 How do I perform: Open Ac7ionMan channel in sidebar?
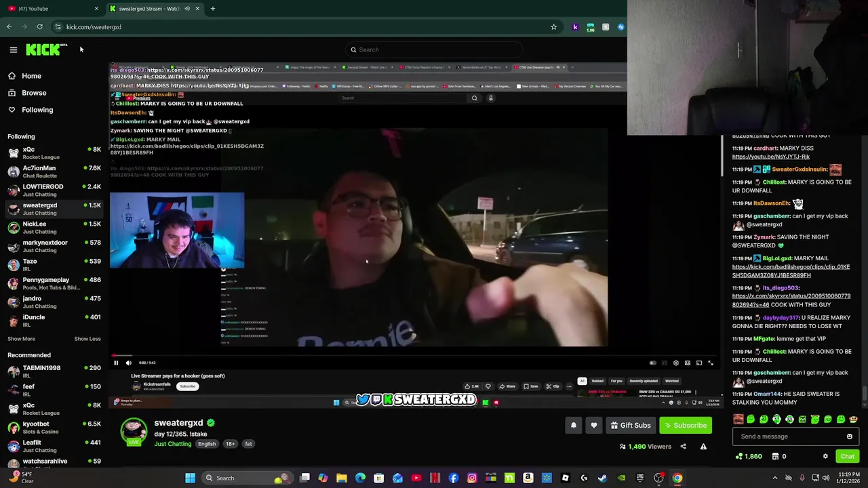tap(54, 171)
